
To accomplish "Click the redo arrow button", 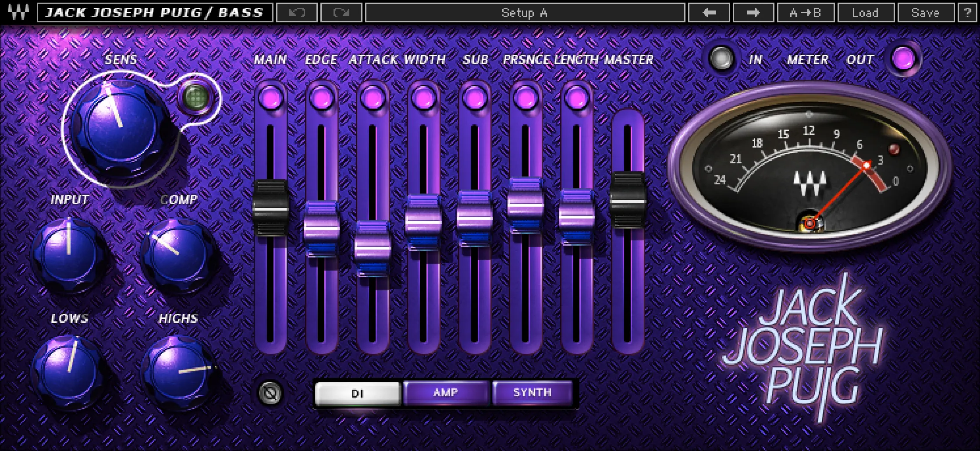I will (341, 13).
